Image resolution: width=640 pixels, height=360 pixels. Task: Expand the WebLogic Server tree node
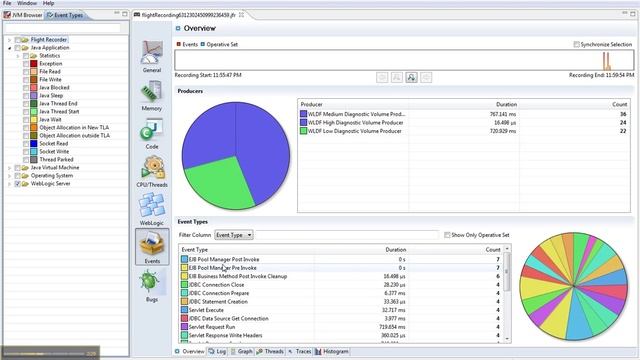[9, 184]
